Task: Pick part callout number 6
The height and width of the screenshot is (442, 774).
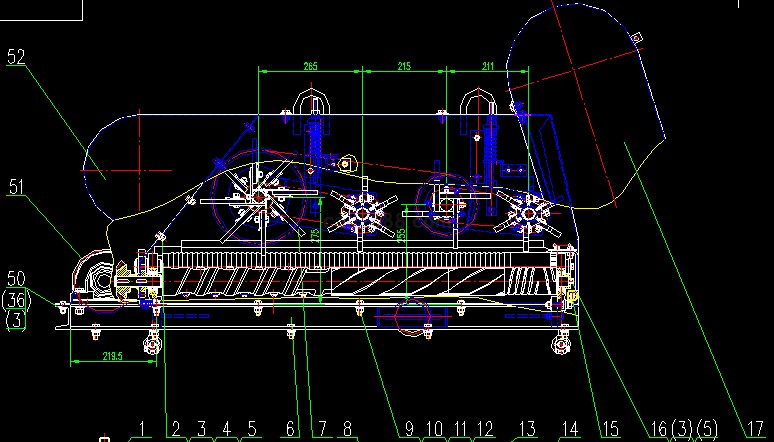Action: point(290,429)
